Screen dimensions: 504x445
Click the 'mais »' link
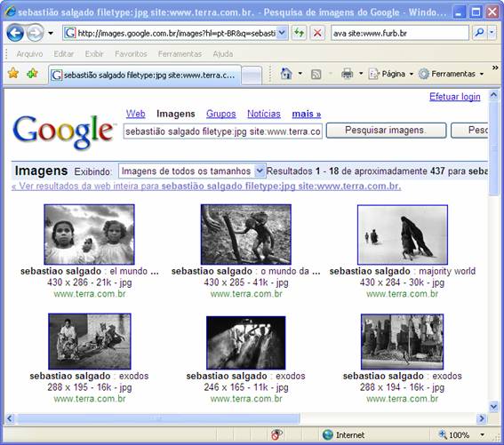coord(307,114)
